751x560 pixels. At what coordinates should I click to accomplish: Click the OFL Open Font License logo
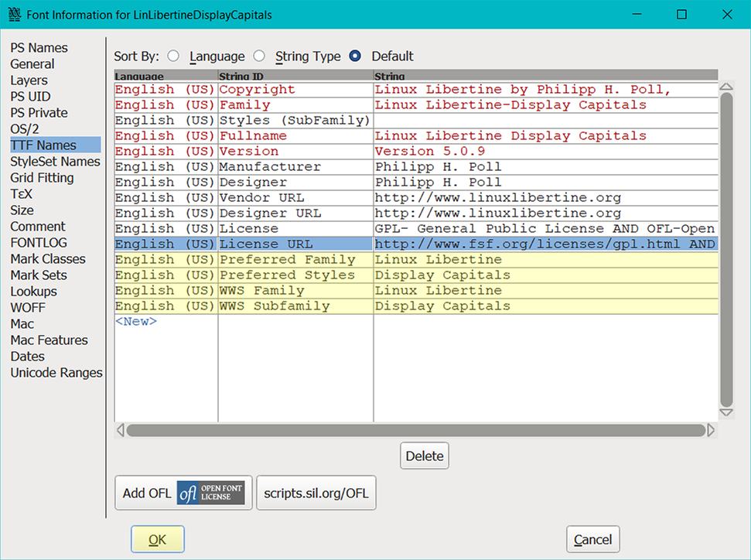click(210, 493)
